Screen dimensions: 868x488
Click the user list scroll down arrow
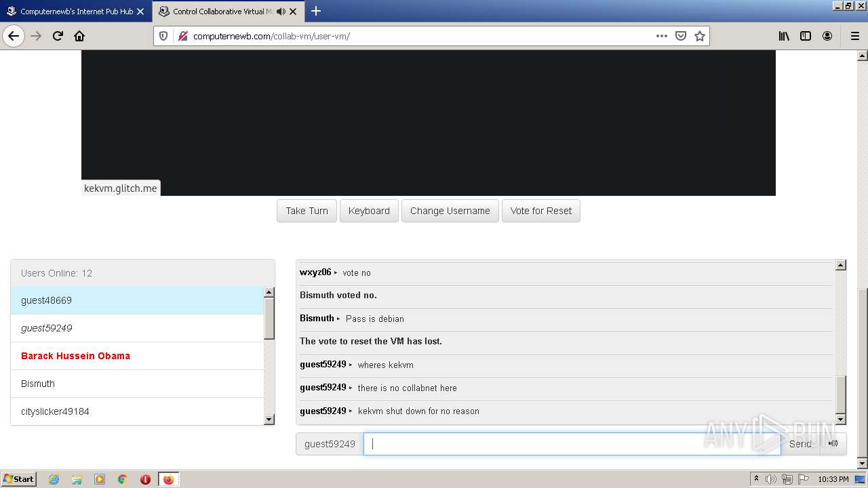click(269, 420)
